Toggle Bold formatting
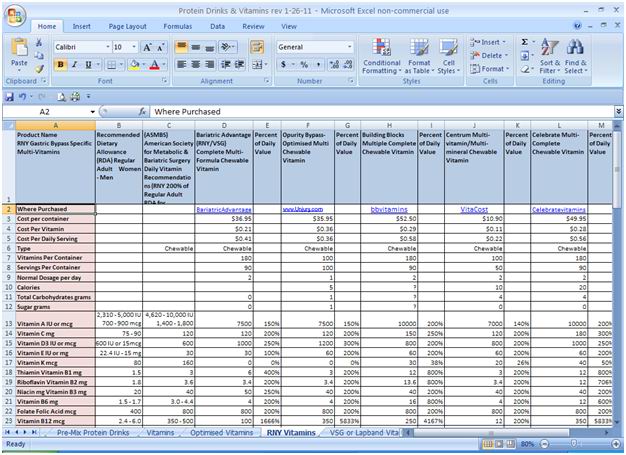 coord(61,65)
